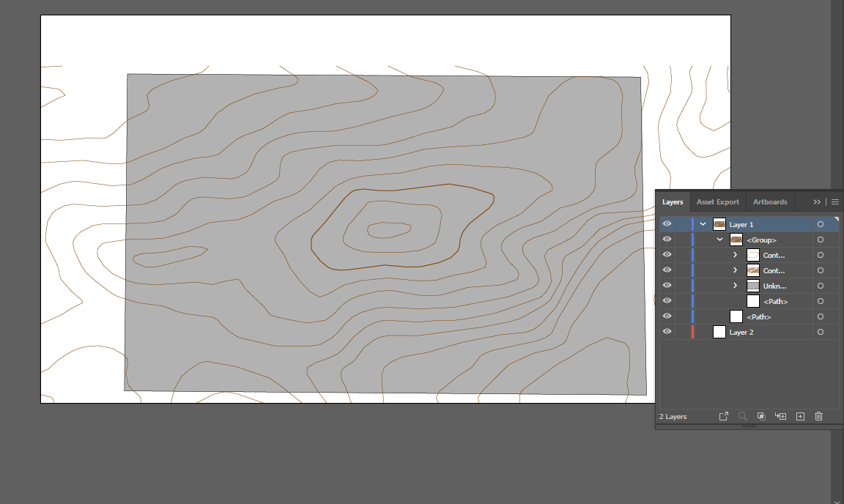Toggle eye icon of <Path> nested in Group
This screenshot has height=504, width=844.
(667, 301)
